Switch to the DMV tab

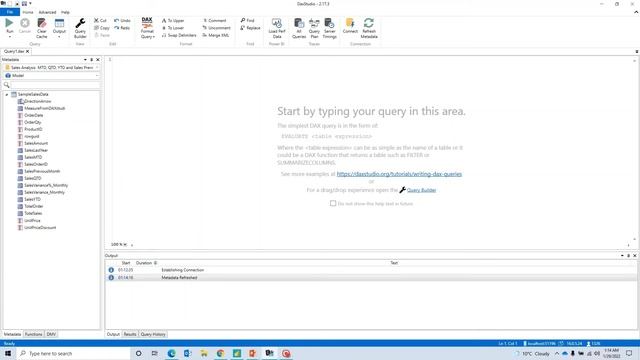51,334
